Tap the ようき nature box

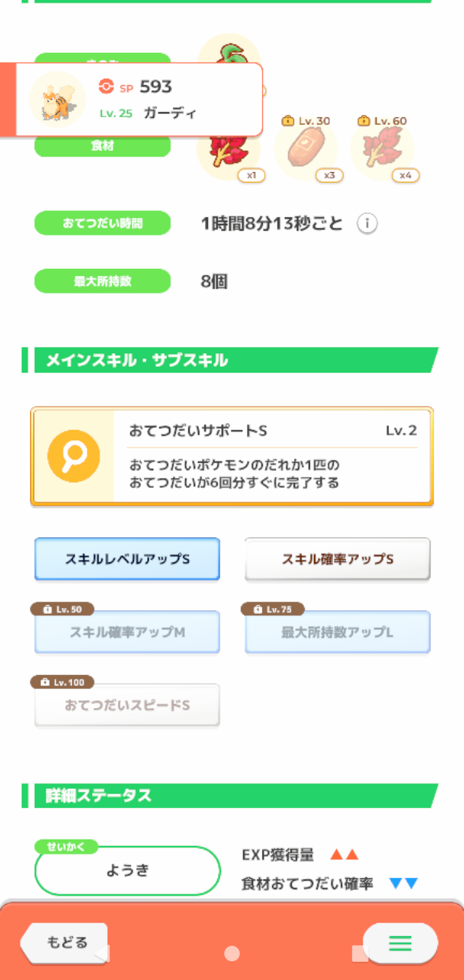127,870
